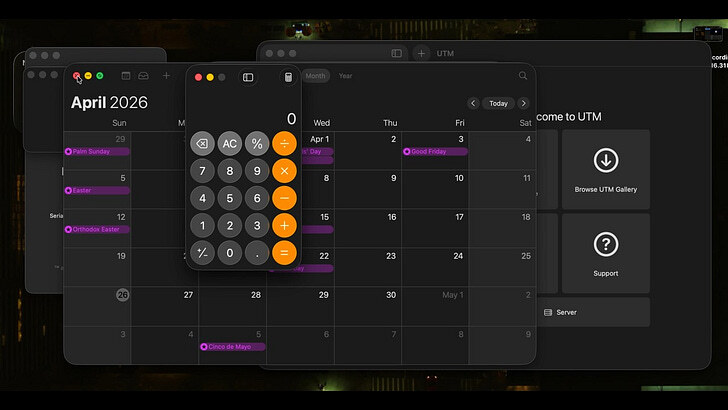Open the Calendar inbox tray icon
Image resolution: width=728 pixels, height=410 pixels.
(x=143, y=75)
